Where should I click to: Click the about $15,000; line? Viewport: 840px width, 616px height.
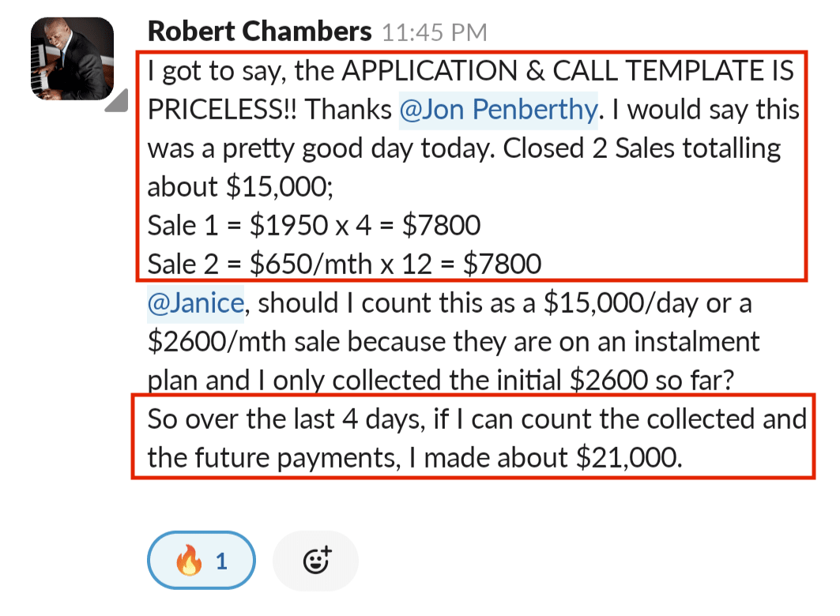(240, 187)
